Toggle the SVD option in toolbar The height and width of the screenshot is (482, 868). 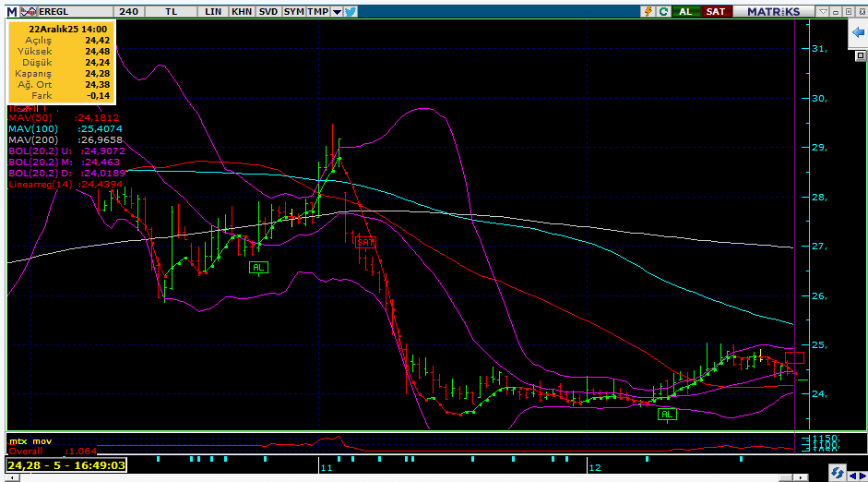tap(268, 11)
